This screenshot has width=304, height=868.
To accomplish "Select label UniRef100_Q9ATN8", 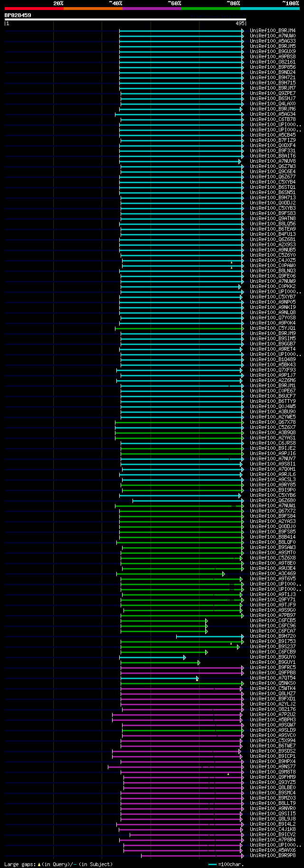I will pyautogui.click(x=273, y=219).
